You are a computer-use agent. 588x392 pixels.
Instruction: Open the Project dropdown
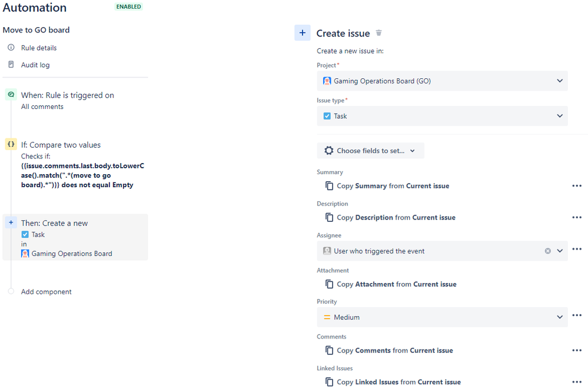pyautogui.click(x=442, y=81)
